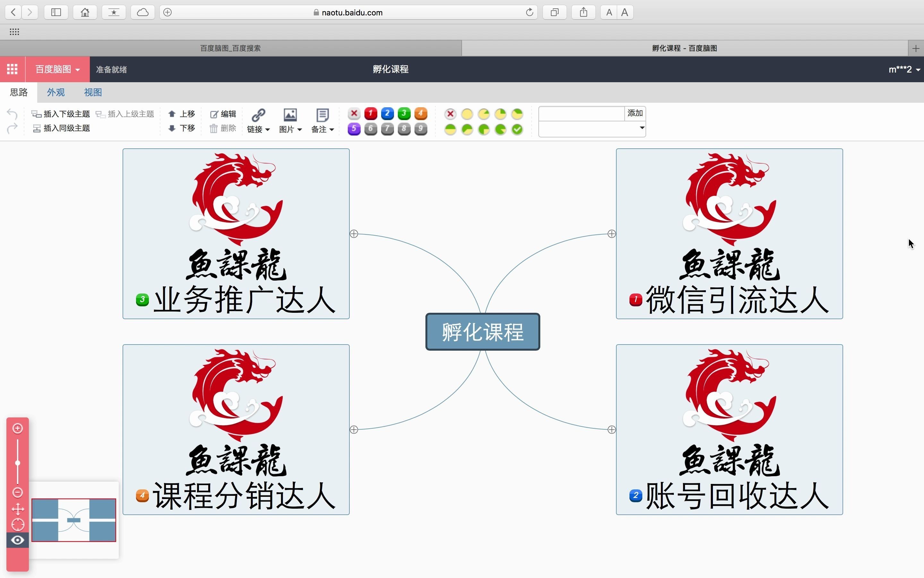The height and width of the screenshot is (578, 924).
Task: Click zoom out minus on navigator
Action: tap(18, 492)
